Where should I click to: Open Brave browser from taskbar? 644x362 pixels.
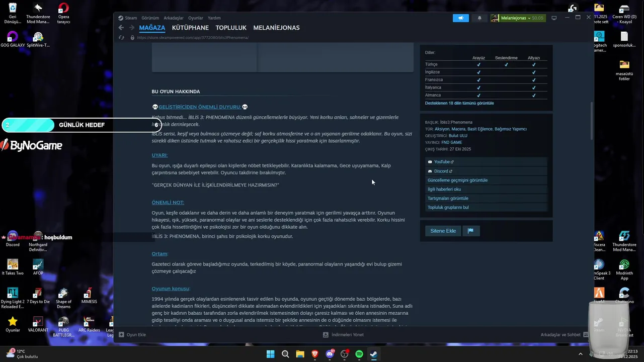315,354
